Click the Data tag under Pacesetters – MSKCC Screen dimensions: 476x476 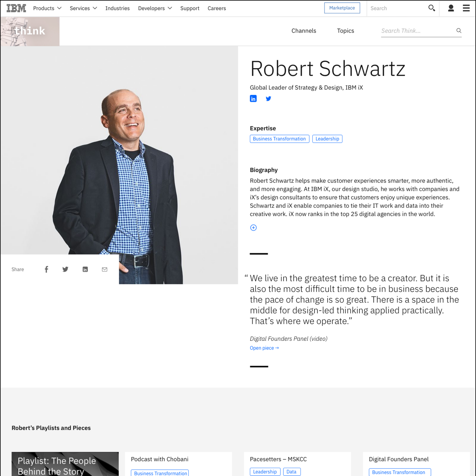292,471
